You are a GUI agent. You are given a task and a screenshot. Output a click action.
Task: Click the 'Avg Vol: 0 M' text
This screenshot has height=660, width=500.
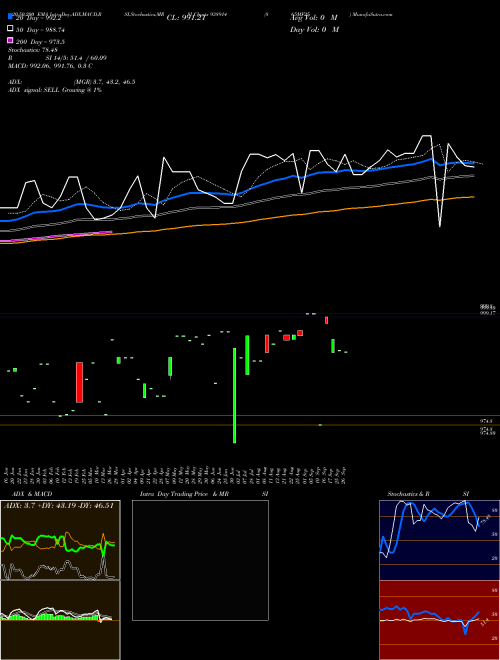(314, 18)
